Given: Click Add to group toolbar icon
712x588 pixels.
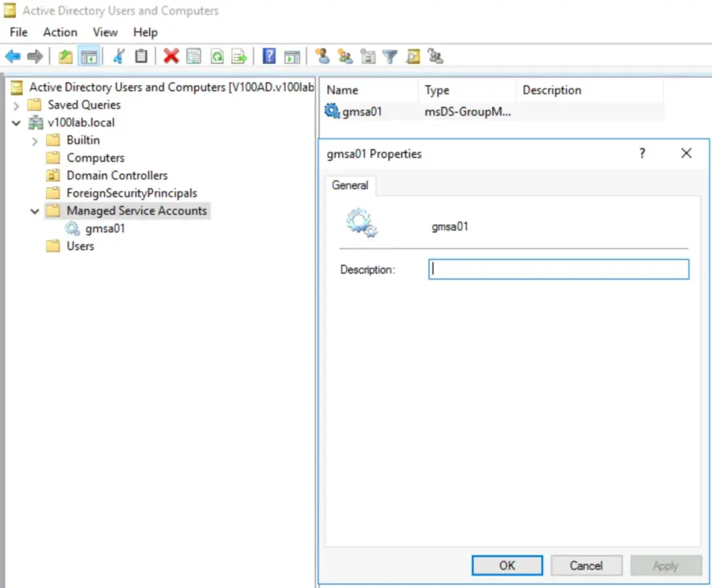Looking at the screenshot, I should 436,57.
